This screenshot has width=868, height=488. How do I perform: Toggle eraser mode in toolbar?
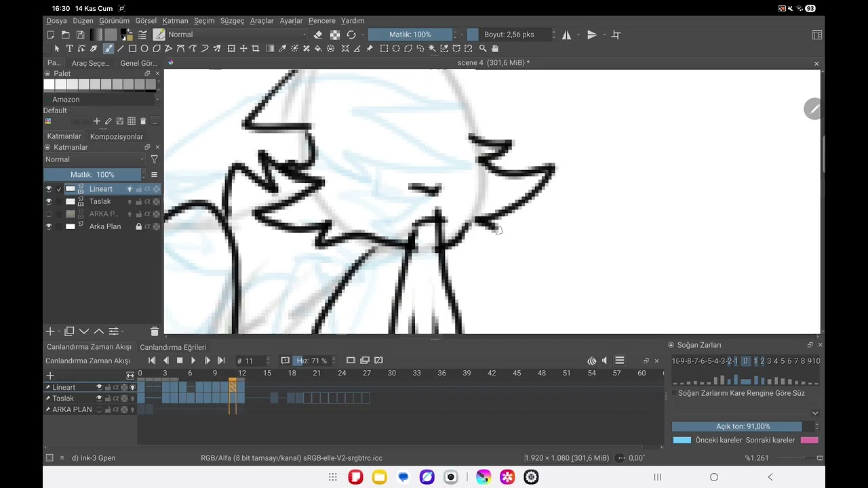[318, 35]
